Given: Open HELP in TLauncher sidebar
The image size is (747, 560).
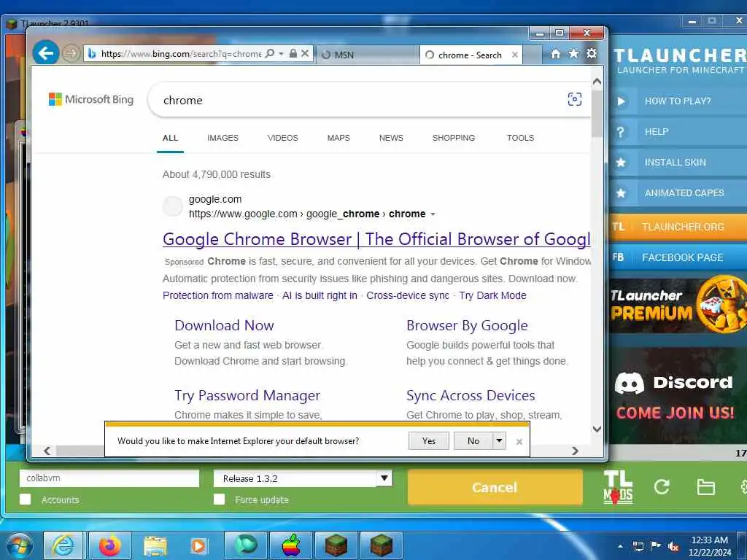Looking at the screenshot, I should point(678,132).
